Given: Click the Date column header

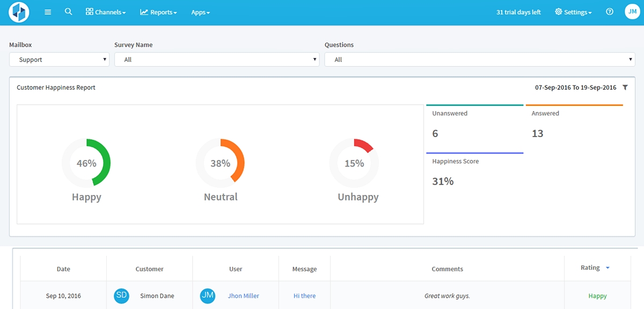Looking at the screenshot, I should 63,269.
